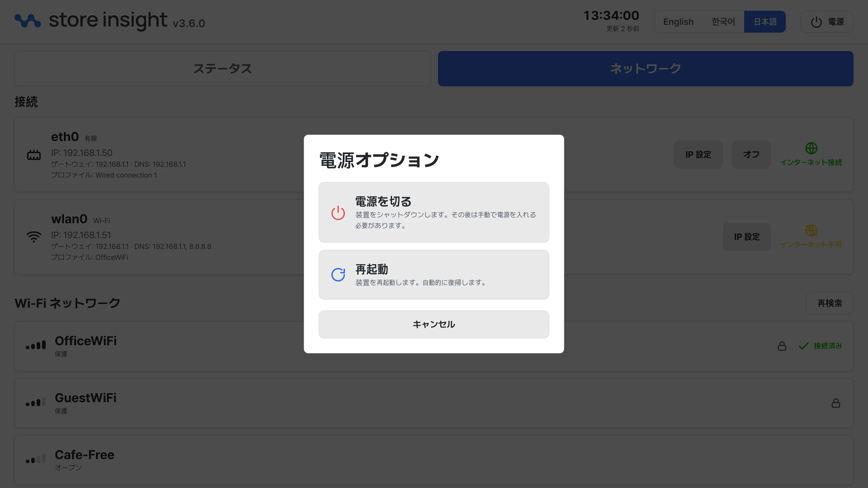
Task: Click the eth0 ethernet port icon
Action: click(34, 155)
